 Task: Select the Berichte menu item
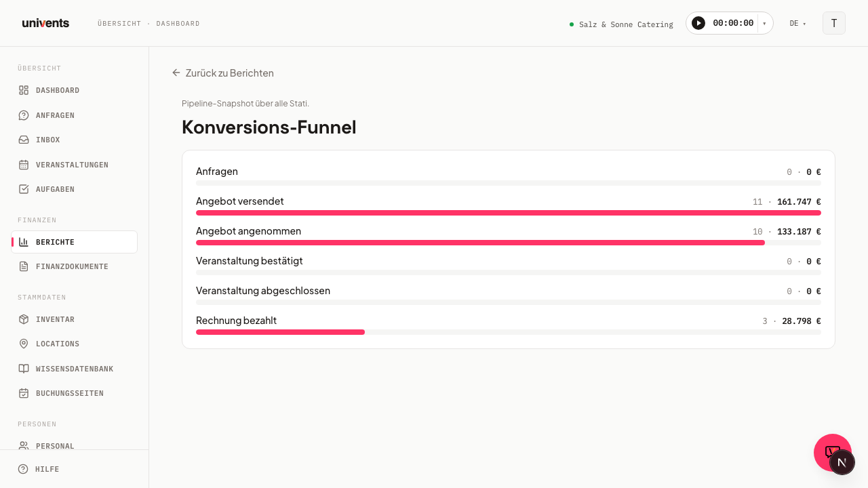pyautogui.click(x=74, y=242)
